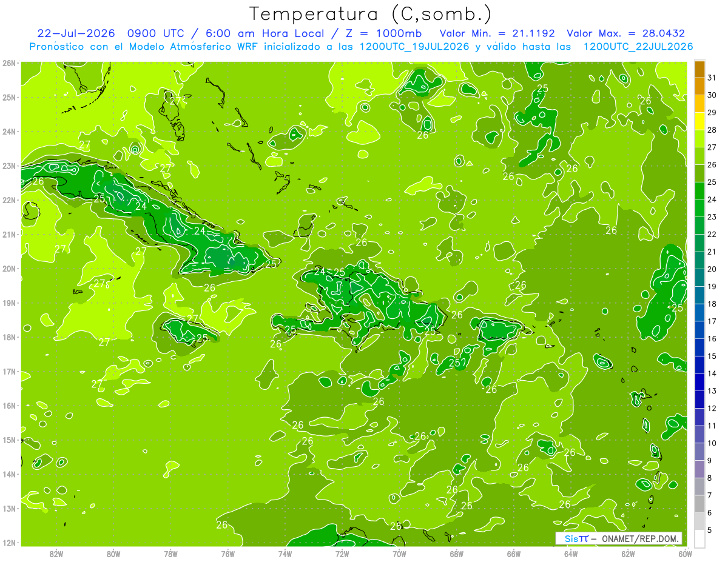
Task: Click latitude axis label '22N'
Action: (x=10, y=200)
